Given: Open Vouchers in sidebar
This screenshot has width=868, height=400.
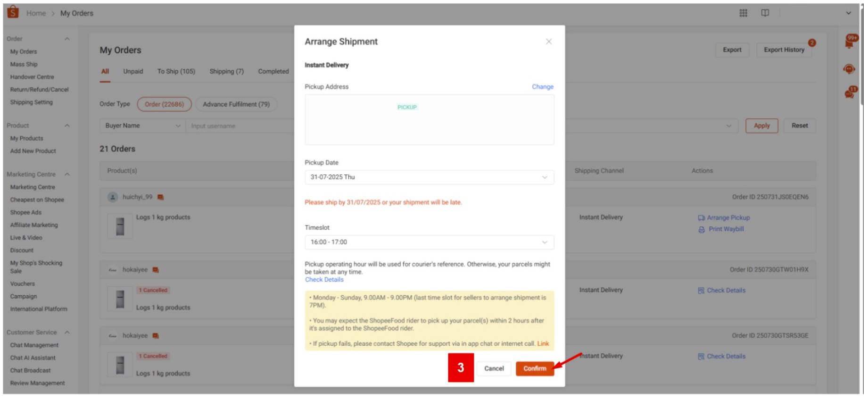Looking at the screenshot, I should (x=23, y=284).
